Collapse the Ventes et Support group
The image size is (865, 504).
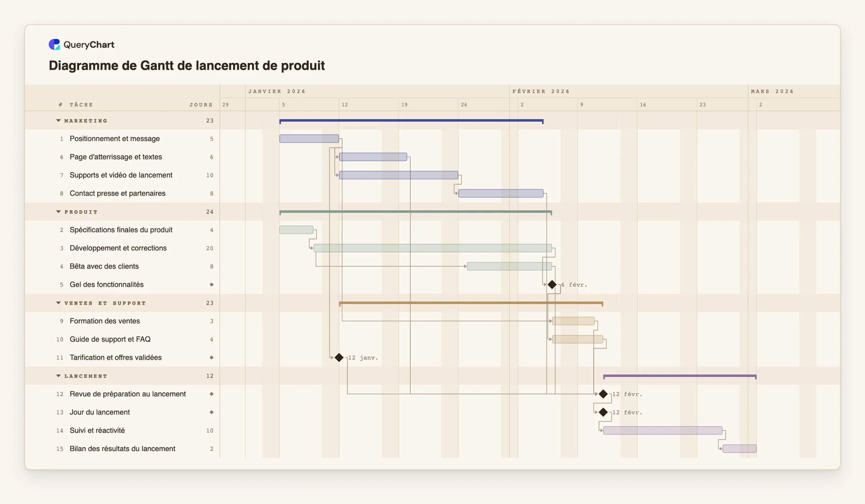tap(58, 303)
